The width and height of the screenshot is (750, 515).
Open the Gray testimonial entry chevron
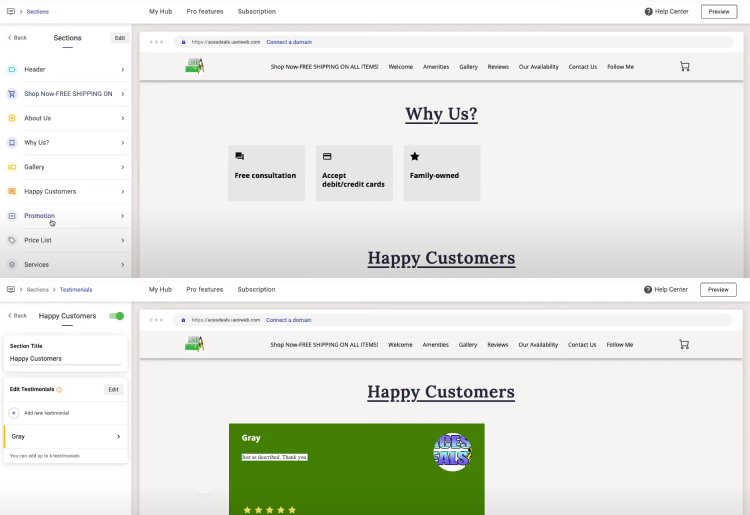pyautogui.click(x=118, y=437)
